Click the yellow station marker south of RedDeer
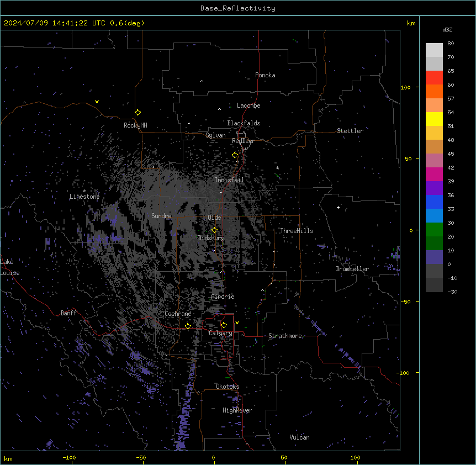 tap(235, 155)
